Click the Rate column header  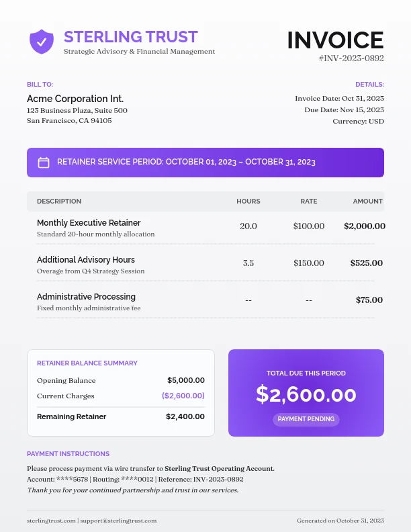308,202
